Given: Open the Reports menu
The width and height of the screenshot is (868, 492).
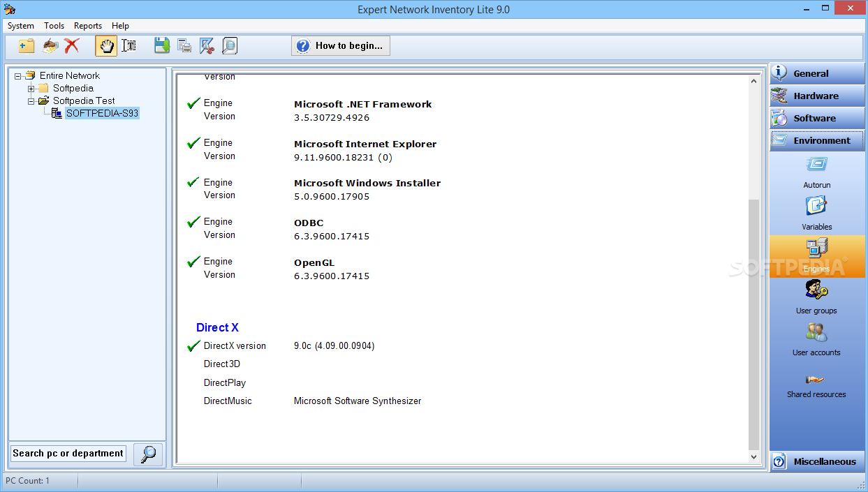Looking at the screenshot, I should pyautogui.click(x=88, y=26).
